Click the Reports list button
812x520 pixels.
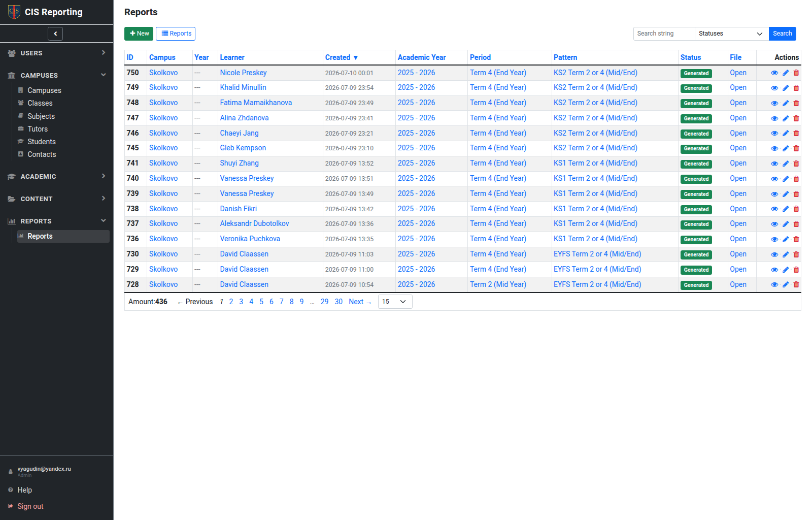click(x=176, y=34)
